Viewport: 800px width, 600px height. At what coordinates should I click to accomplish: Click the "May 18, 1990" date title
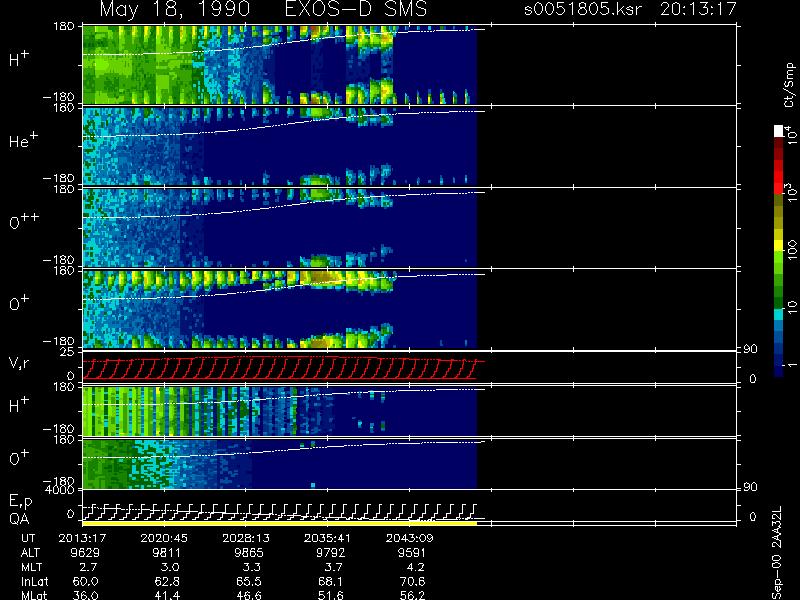click(x=175, y=10)
